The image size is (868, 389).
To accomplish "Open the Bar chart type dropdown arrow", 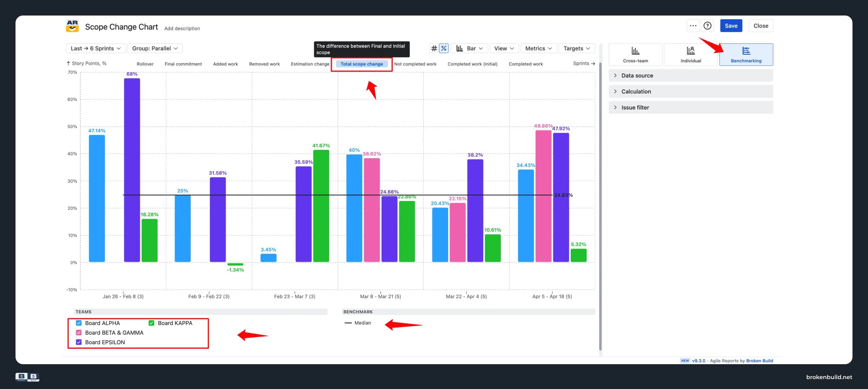I will pos(481,48).
